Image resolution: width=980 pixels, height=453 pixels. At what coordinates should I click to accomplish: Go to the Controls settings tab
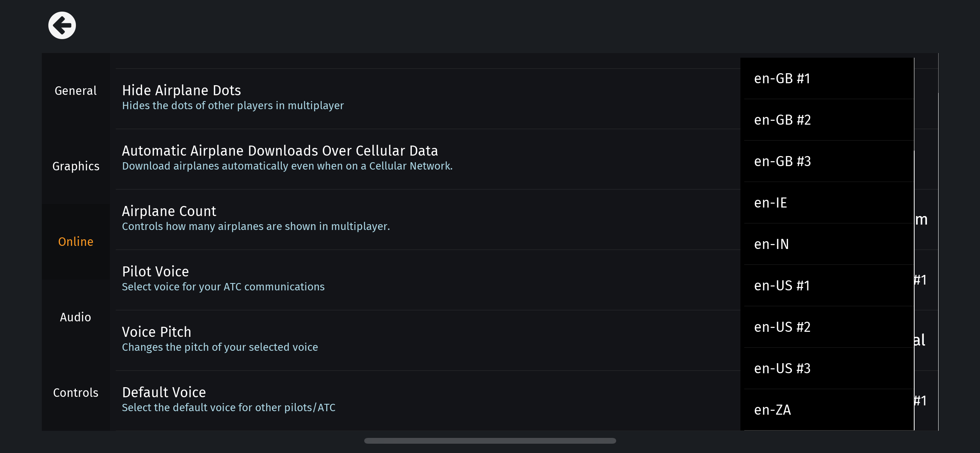[75, 393]
